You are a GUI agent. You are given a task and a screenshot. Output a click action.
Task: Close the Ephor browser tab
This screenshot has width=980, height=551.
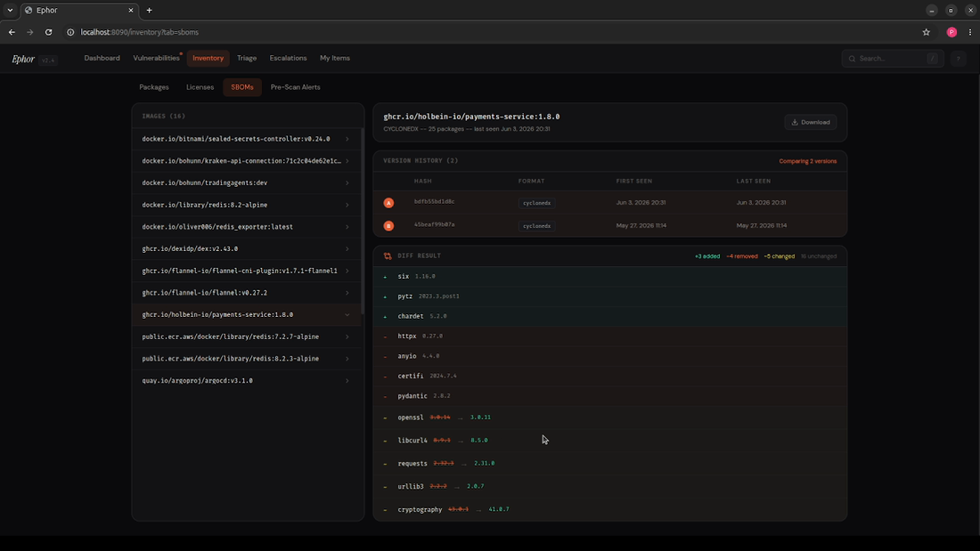(x=131, y=10)
